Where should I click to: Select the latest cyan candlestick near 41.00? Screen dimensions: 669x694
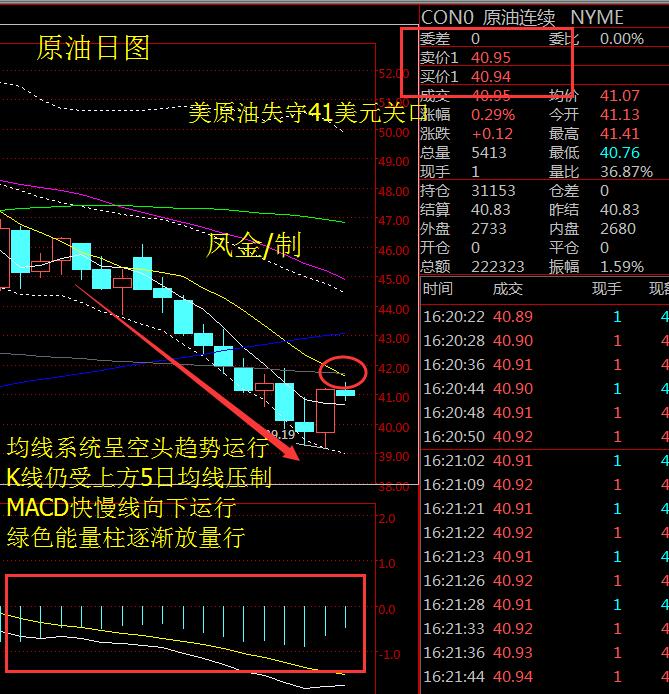click(345, 393)
